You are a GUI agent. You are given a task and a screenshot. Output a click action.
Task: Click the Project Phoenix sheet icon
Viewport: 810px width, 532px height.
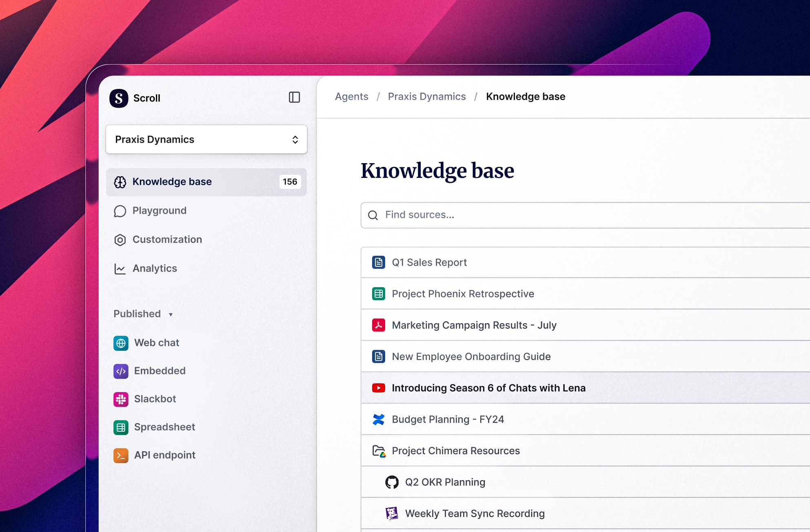click(379, 294)
